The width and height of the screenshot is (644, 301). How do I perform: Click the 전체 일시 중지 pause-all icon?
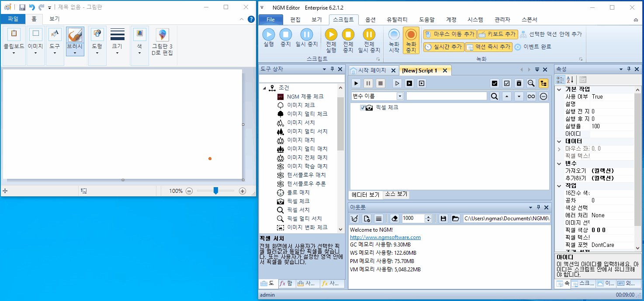point(369,34)
